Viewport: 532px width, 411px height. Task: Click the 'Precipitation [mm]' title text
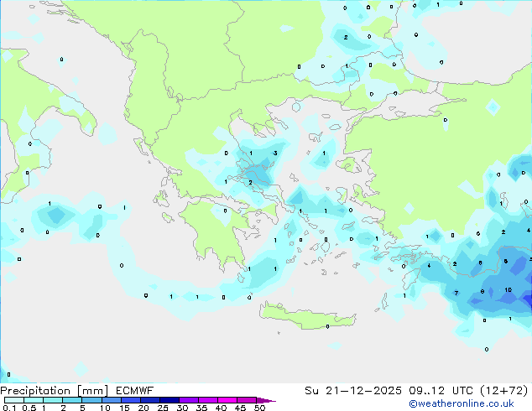click(55, 391)
